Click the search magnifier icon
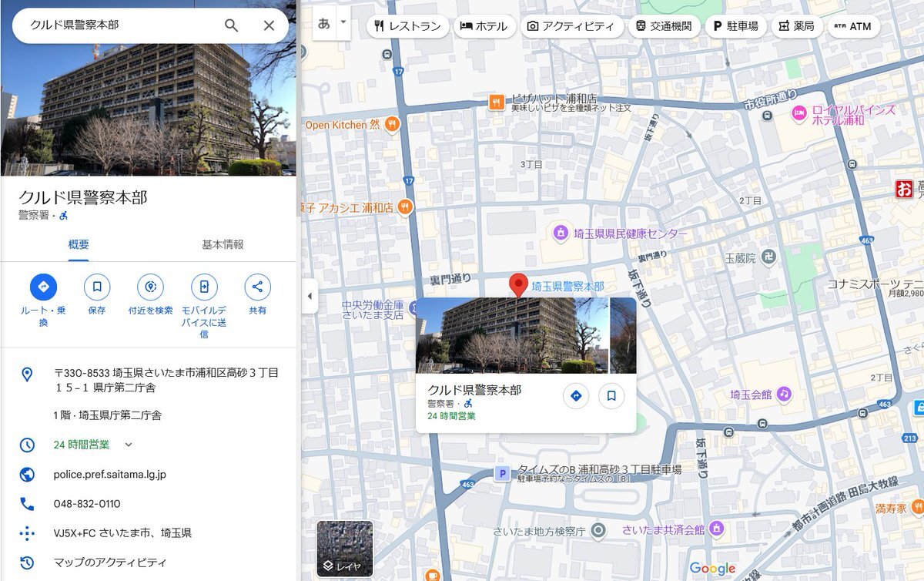Image resolution: width=924 pixels, height=581 pixels. [231, 25]
